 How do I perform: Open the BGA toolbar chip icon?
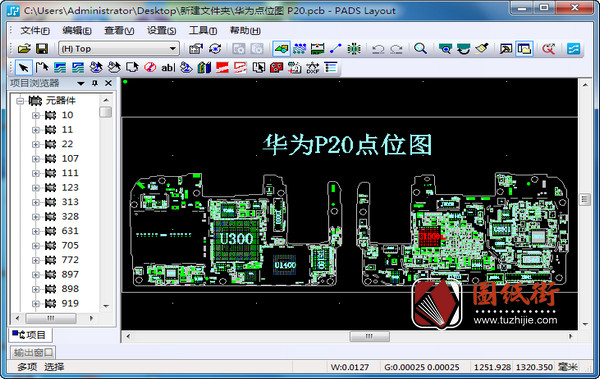pyautogui.click(x=354, y=49)
